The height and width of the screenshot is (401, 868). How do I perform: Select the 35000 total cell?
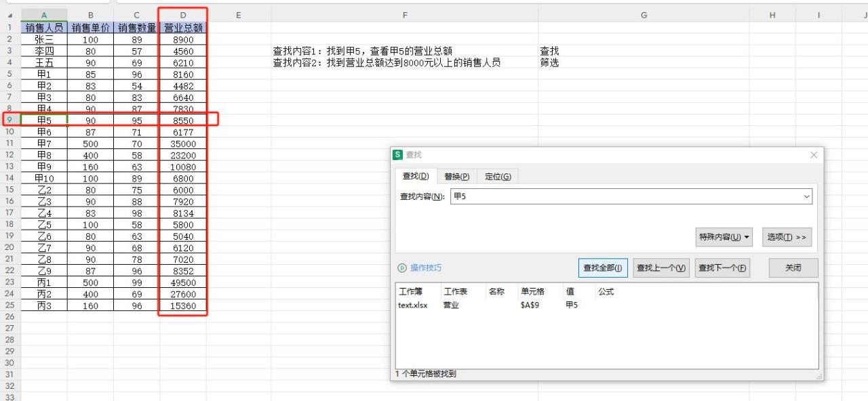pos(183,144)
